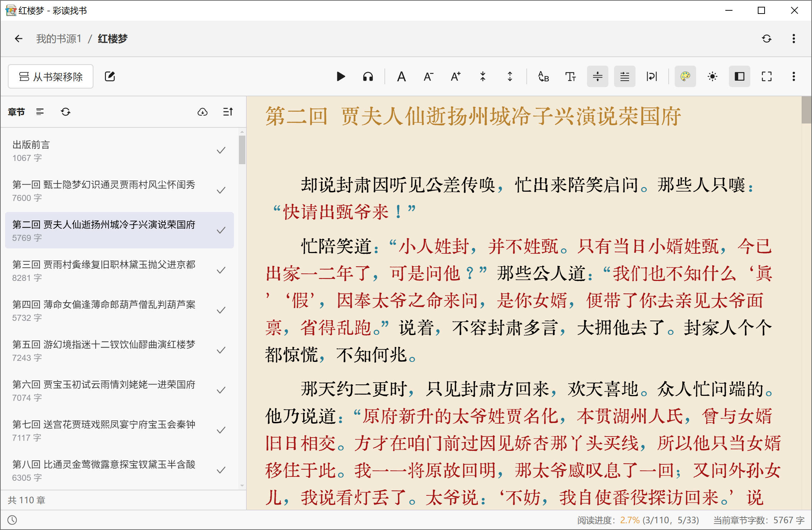Reverse chapter sort order icon
Viewport: 812px width, 530px height.
(x=228, y=112)
